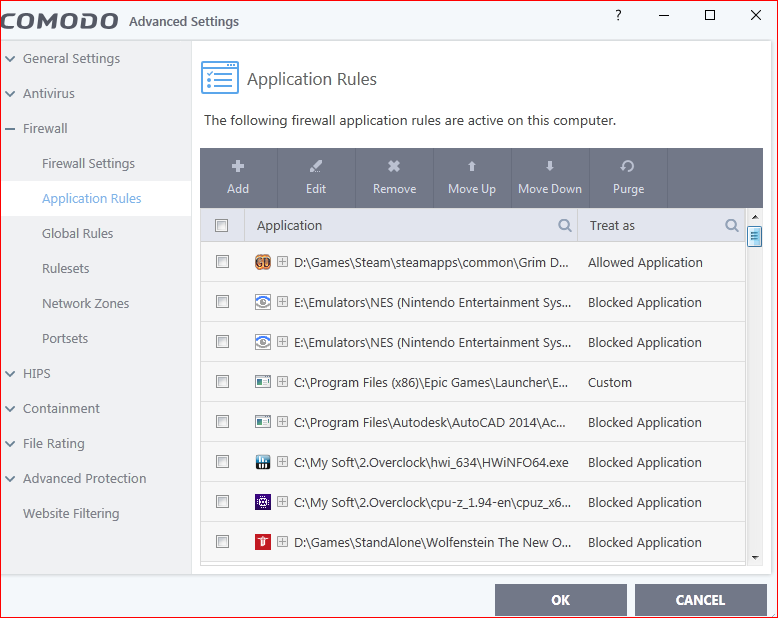Click the search icon in Treat as column
778x618 pixels.
pos(732,226)
